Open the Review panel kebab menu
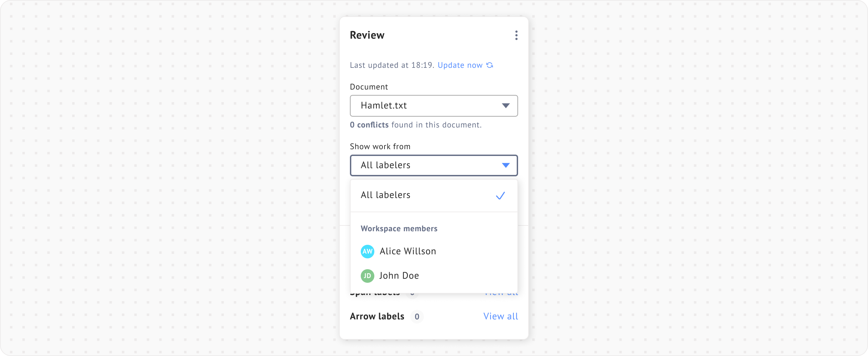The image size is (868, 356). [516, 35]
